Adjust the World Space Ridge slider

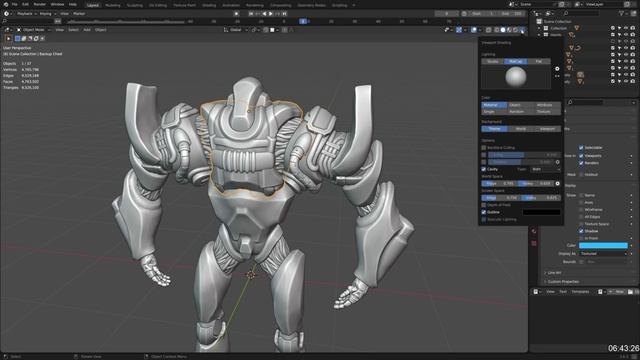point(499,184)
